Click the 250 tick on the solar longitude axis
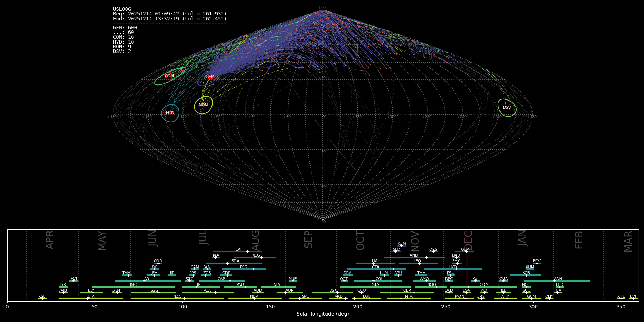This screenshot has height=322, width=644. [x=445, y=307]
